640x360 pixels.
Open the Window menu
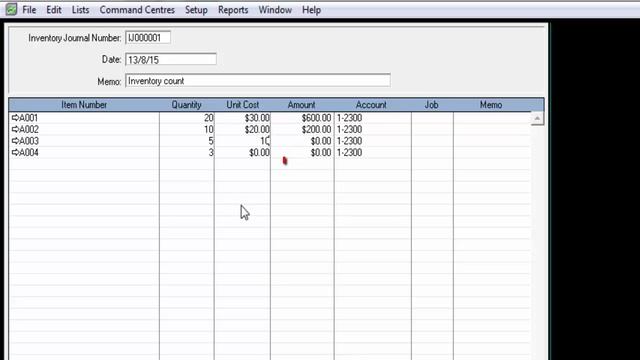point(275,10)
